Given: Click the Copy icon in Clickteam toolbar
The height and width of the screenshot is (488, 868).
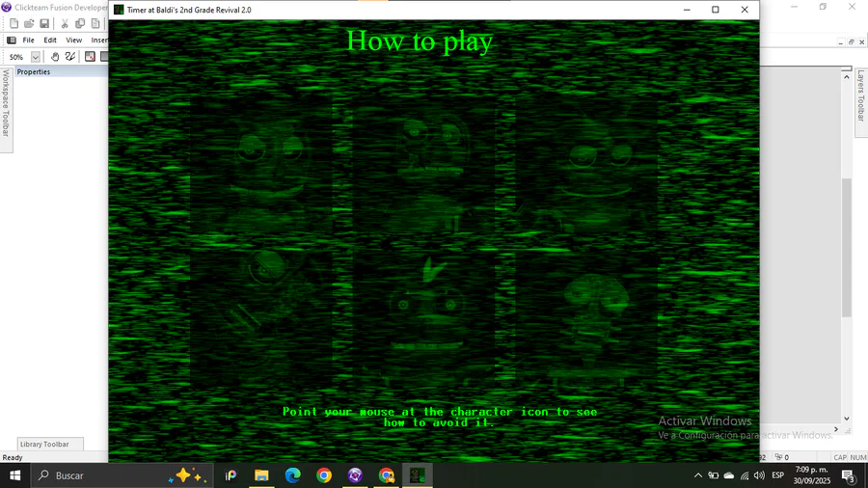Looking at the screenshot, I should click(80, 23).
